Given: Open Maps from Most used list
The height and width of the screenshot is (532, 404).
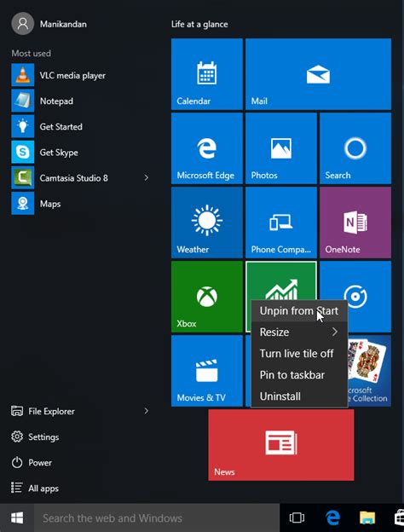Looking at the screenshot, I should pyautogui.click(x=80, y=204).
